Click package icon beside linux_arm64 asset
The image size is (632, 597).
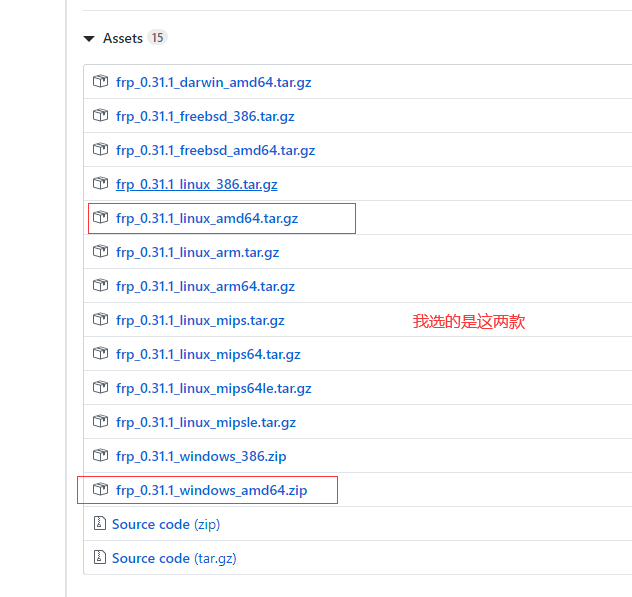tap(100, 285)
